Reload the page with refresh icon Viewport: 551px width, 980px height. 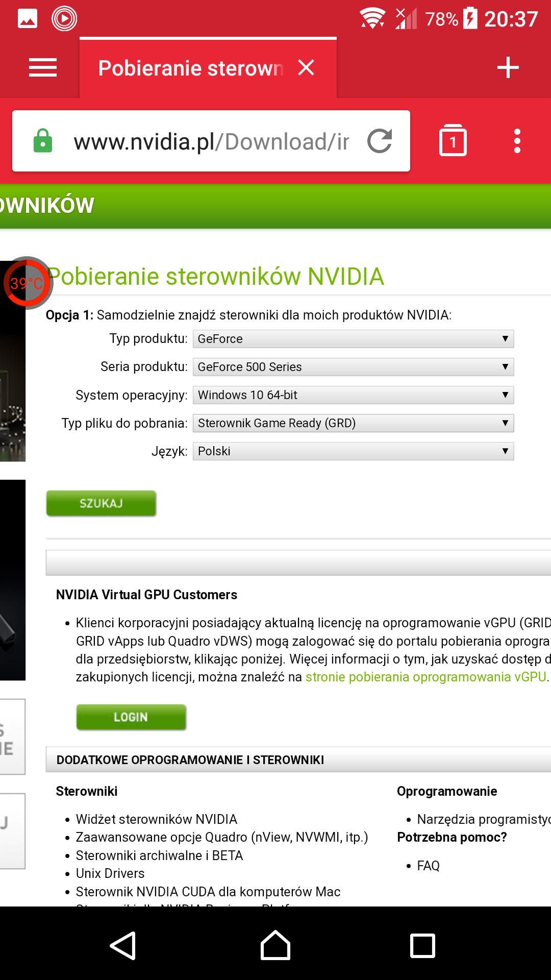point(380,141)
